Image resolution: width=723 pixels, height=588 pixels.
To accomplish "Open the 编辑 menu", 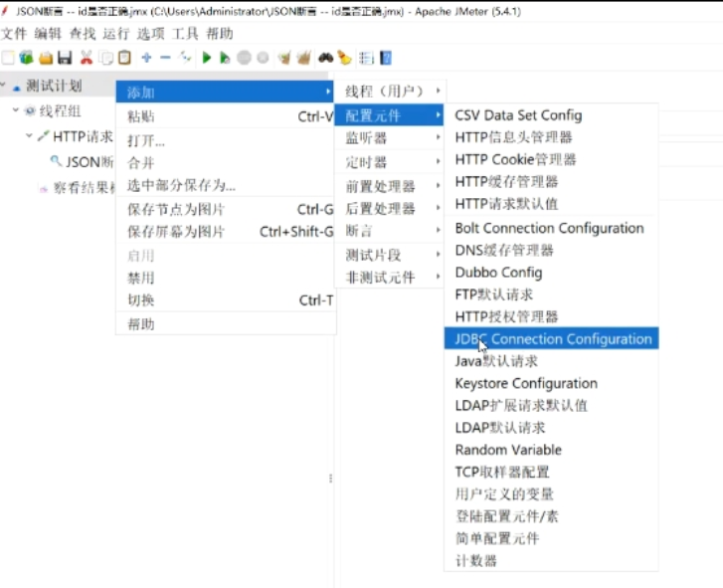I will coord(48,34).
